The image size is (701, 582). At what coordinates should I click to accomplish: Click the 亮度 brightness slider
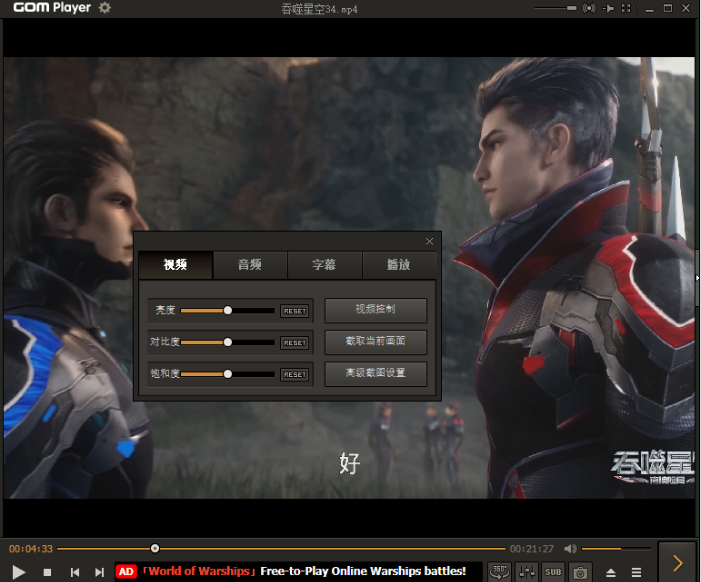tap(228, 310)
